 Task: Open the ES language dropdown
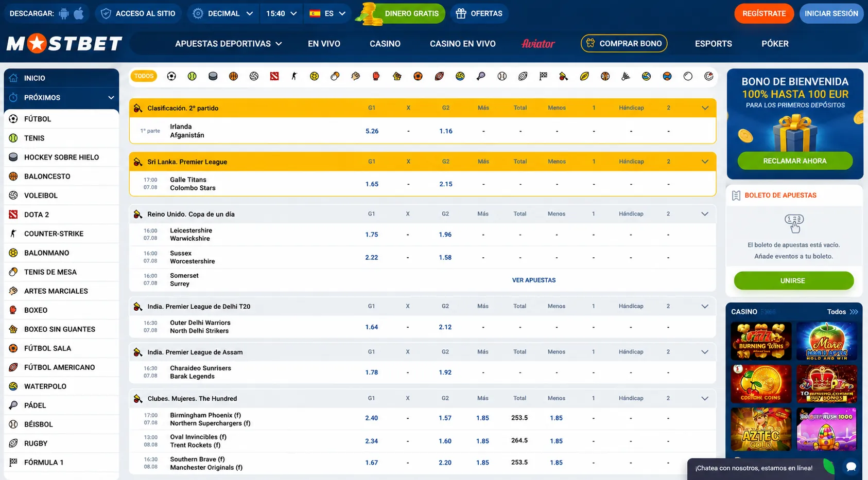327,13
